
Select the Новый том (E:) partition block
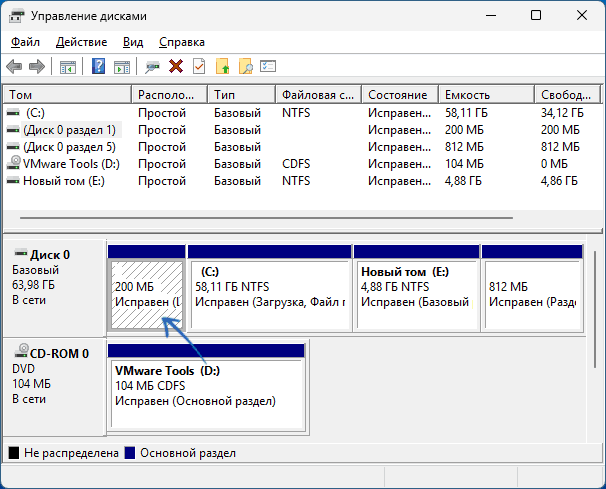pyautogui.click(x=417, y=296)
